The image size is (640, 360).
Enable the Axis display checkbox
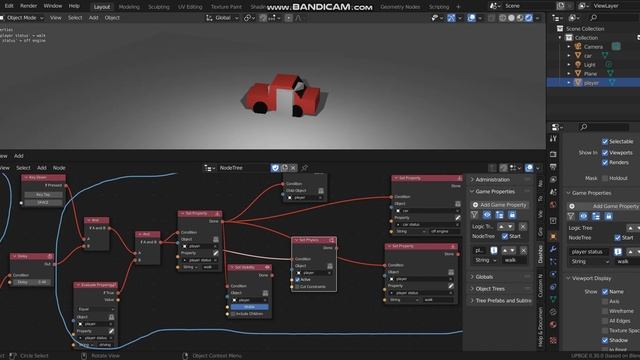pos(605,302)
